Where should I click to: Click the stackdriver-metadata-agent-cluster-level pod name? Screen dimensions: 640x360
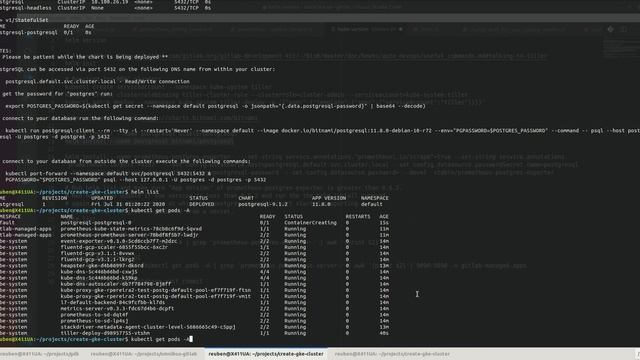click(148, 327)
